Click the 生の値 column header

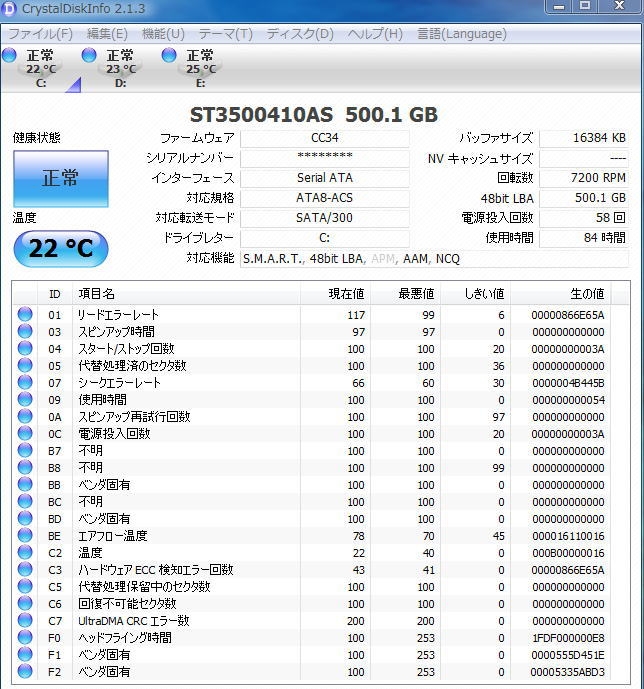click(x=561, y=294)
